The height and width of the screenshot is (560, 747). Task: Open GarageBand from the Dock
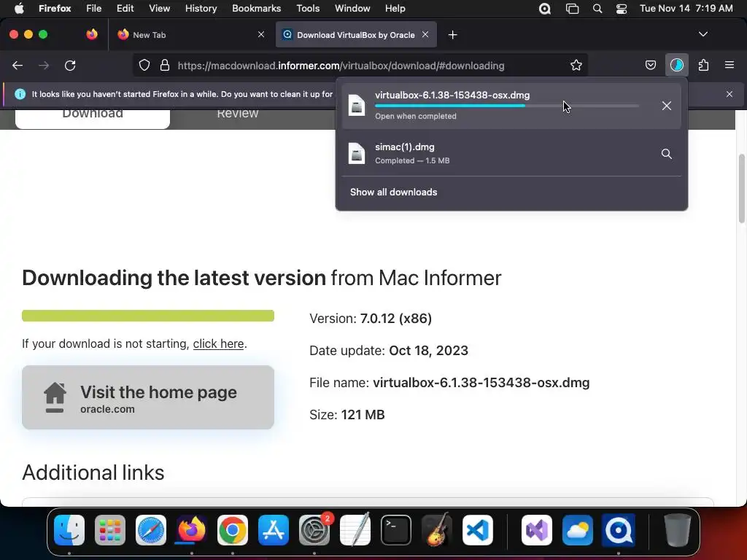coord(437,530)
